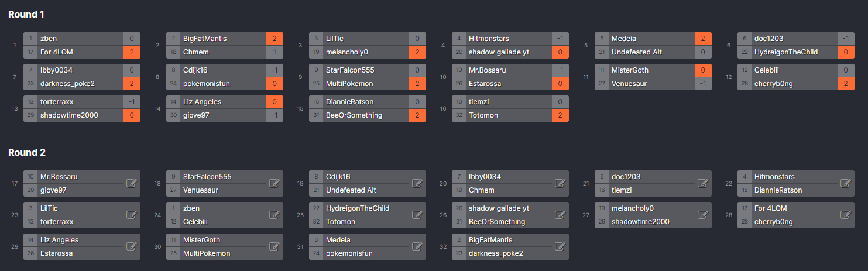868x271 pixels.
Task: Edit shadow gallade yt vs BeeOrSomething match
Action: click(560, 215)
